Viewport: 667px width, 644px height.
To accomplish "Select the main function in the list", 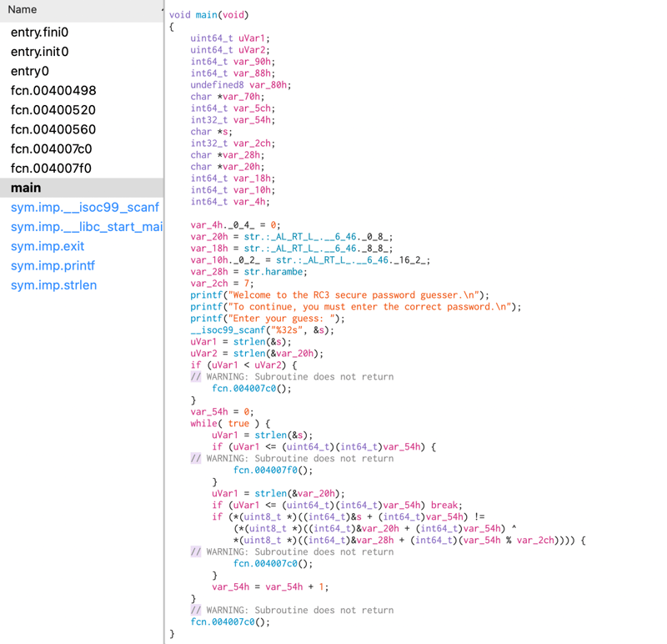I will (x=82, y=188).
